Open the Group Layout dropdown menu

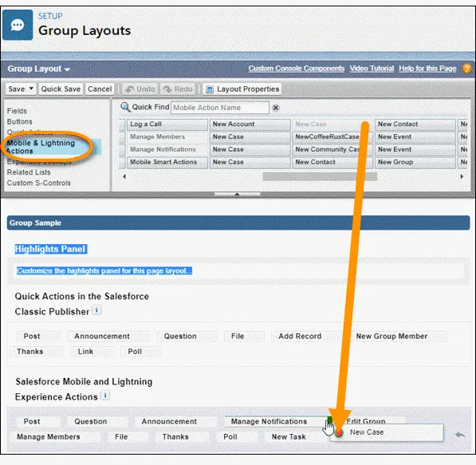[x=39, y=69]
